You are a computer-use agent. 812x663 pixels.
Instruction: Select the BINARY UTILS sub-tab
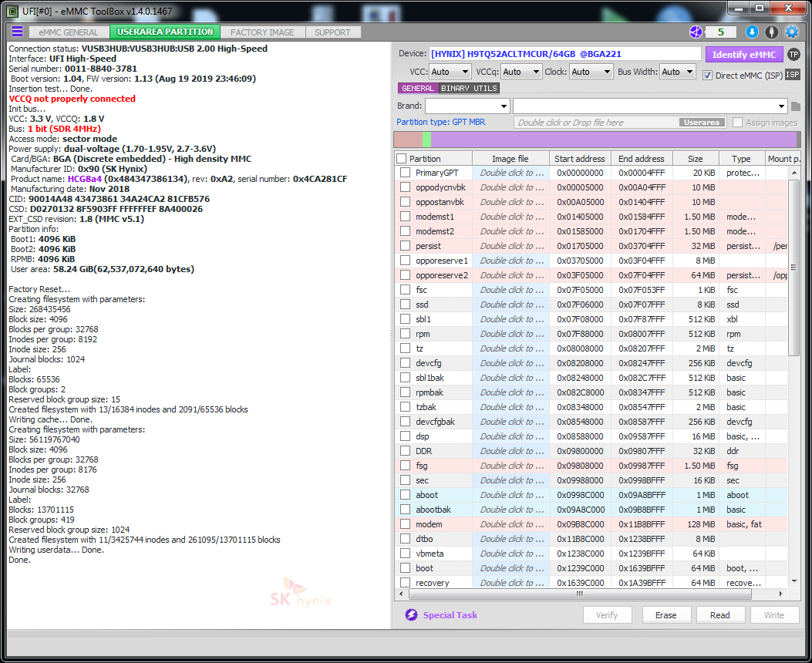pos(469,89)
